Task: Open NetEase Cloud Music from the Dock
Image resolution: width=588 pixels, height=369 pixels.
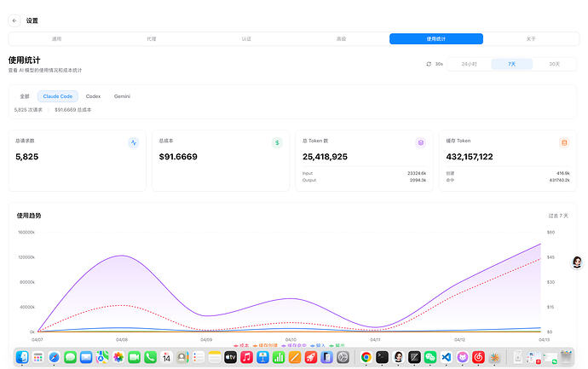Action: (478, 357)
